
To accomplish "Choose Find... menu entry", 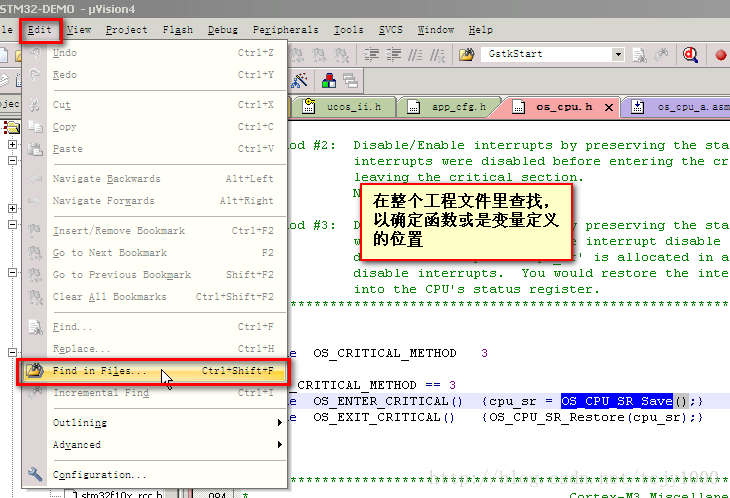I will pos(155,327).
